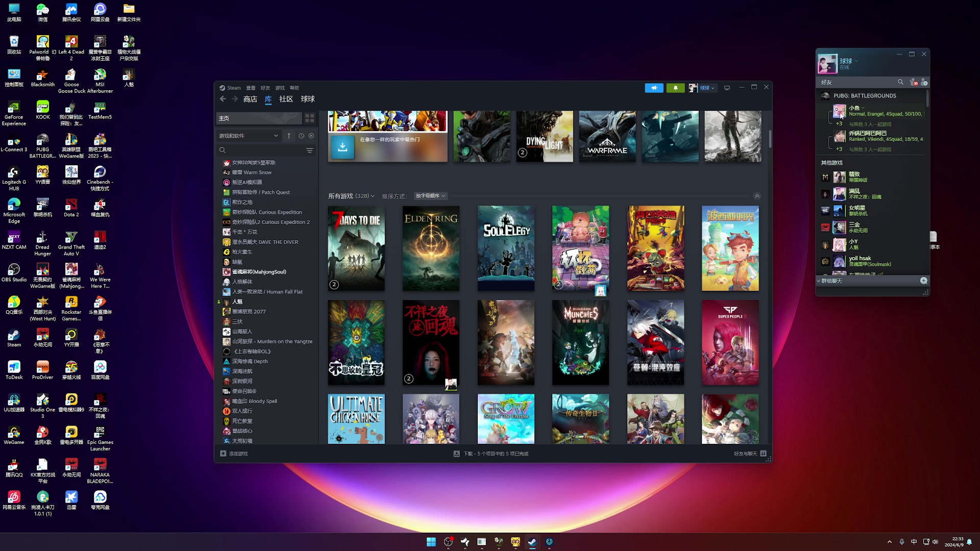This screenshot has width=980, height=551.
Task: Click the 主页 library home button
Action: pyautogui.click(x=259, y=118)
